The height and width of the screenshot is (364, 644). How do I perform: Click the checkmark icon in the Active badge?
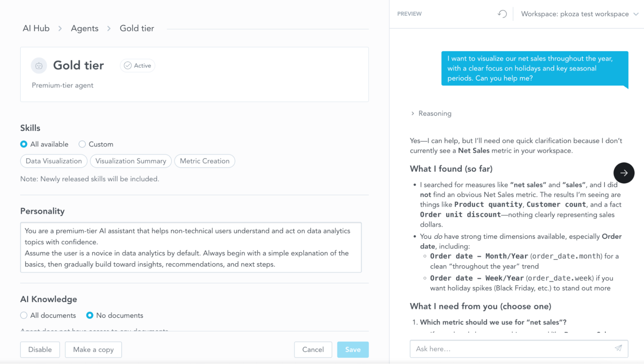(x=128, y=65)
